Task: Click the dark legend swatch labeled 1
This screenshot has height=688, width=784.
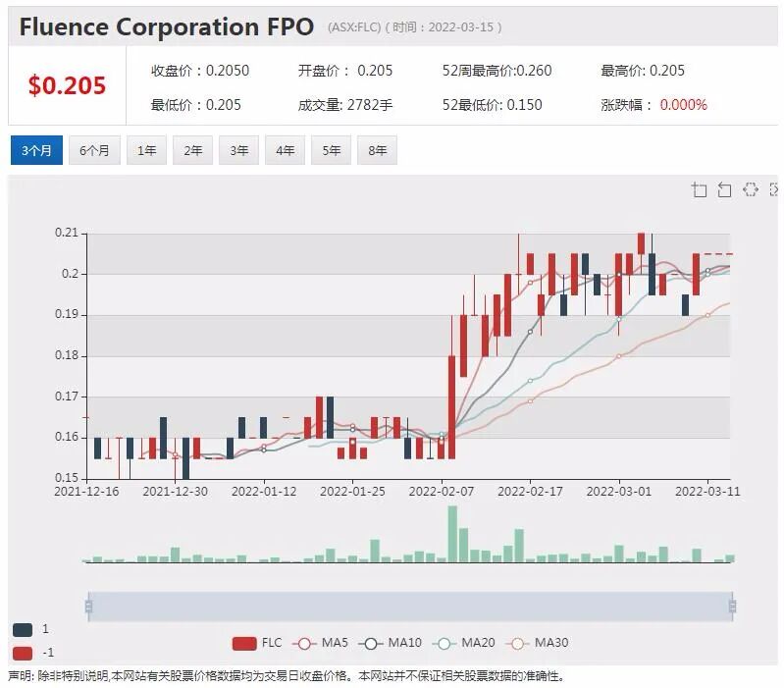Action: pos(23,629)
